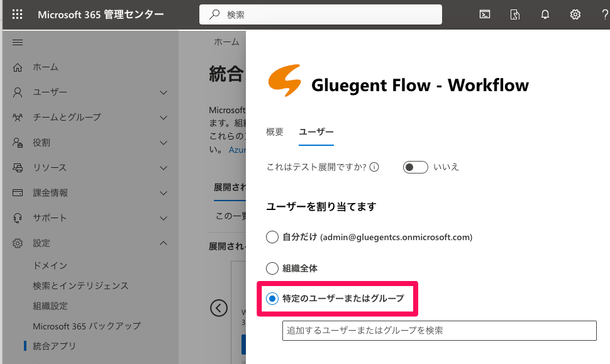Click the Roles icon in sidebar
The height and width of the screenshot is (364, 610).
[x=18, y=143]
